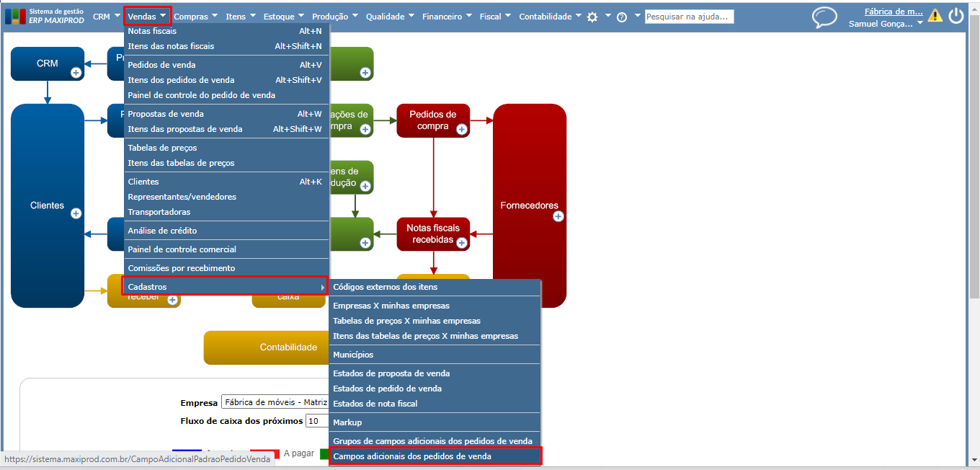Image resolution: width=980 pixels, height=470 pixels.
Task: Click the plus icon on Notas fiscais recebidas
Action: [x=461, y=244]
